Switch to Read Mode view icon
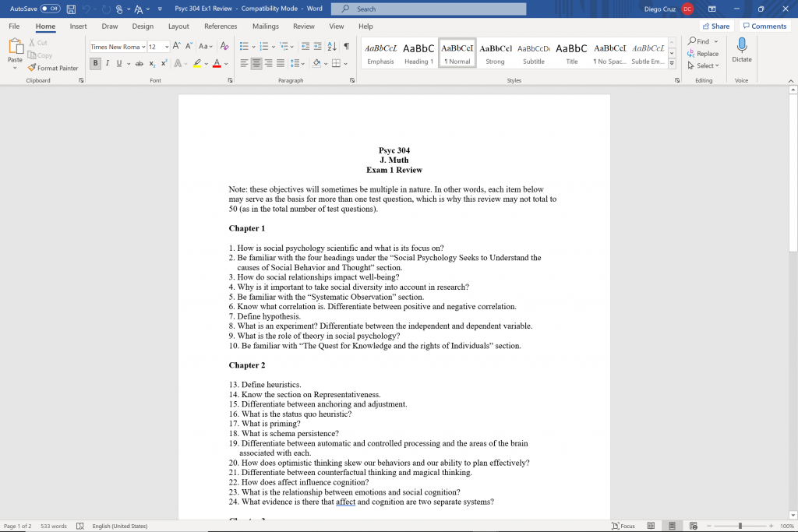 [x=651, y=526]
